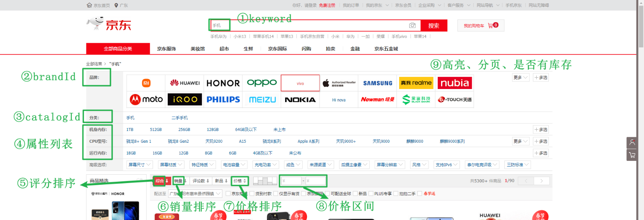The image size is (644, 220).
Task: Select the HONOR brand logo
Action: click(x=223, y=83)
